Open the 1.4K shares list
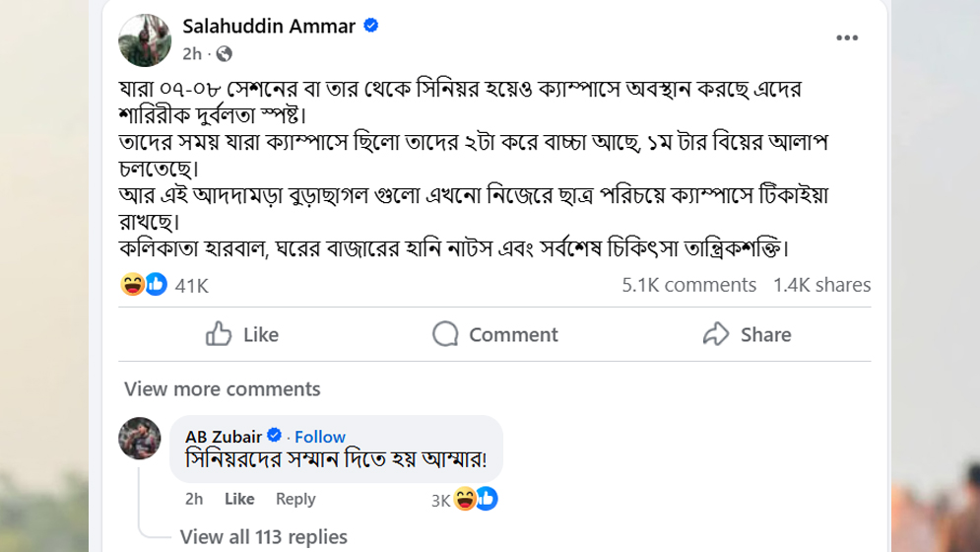 coord(821,285)
